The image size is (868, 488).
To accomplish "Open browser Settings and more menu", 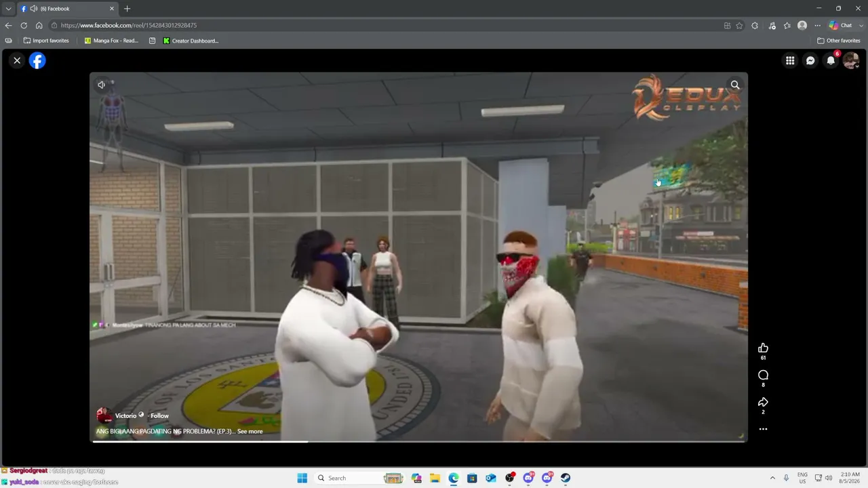I will (818, 25).
